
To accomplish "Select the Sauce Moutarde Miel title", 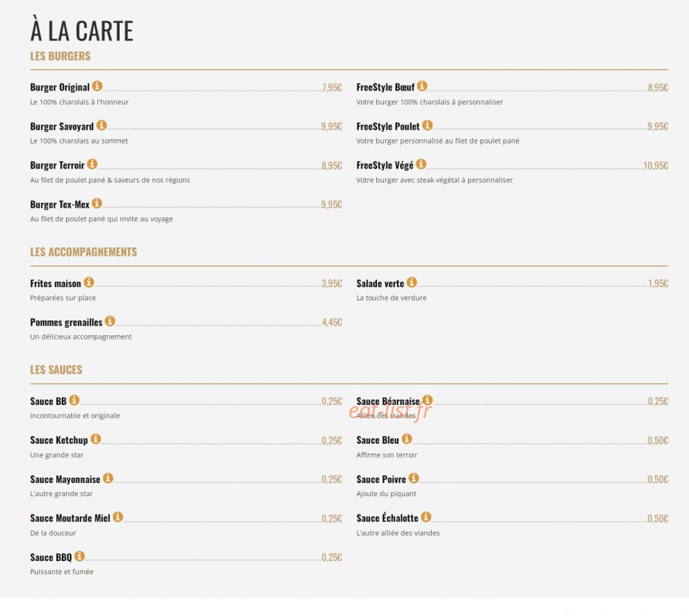I will tap(70, 518).
